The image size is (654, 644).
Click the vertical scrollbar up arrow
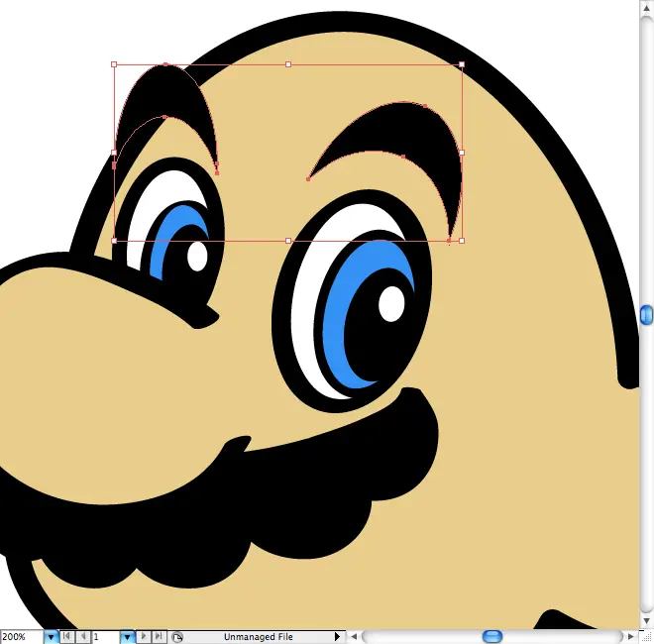click(646, 8)
